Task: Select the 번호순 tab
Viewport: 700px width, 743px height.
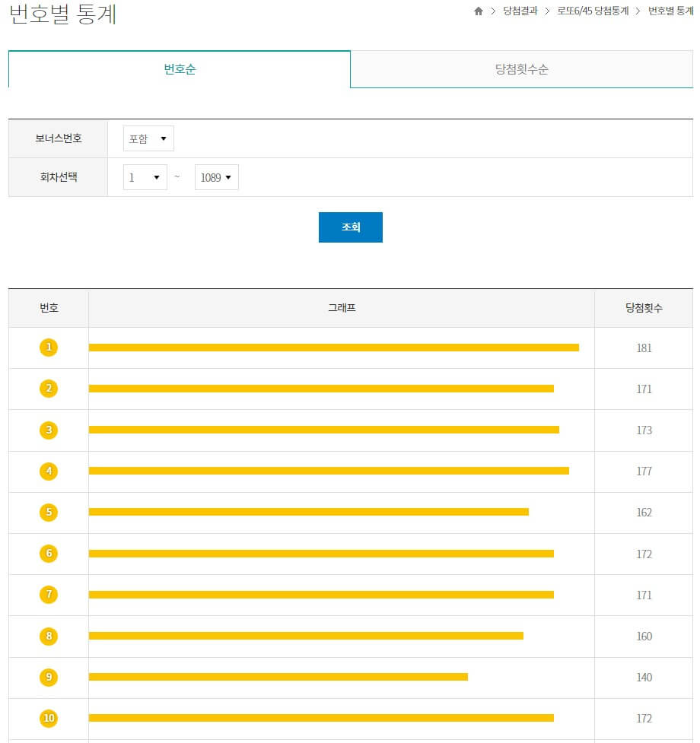Action: coord(179,68)
